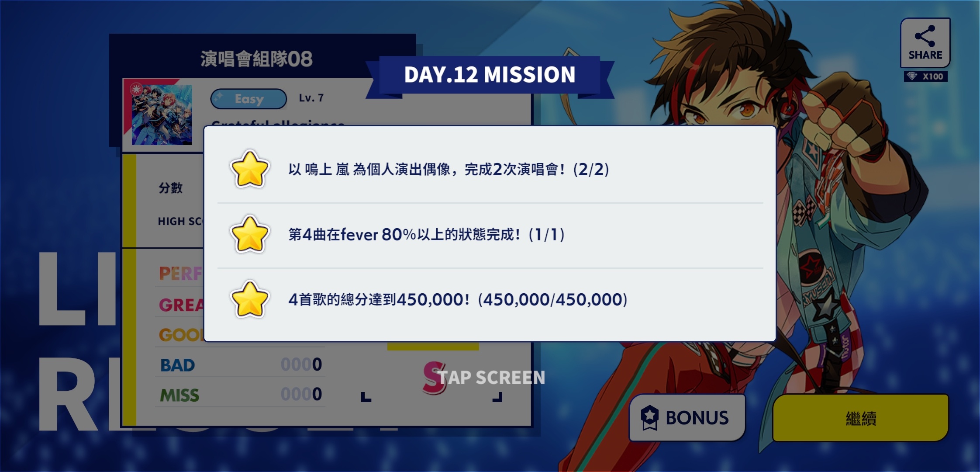Image resolution: width=980 pixels, height=472 pixels.
Task: Click the BONUS button label
Action: click(697, 418)
